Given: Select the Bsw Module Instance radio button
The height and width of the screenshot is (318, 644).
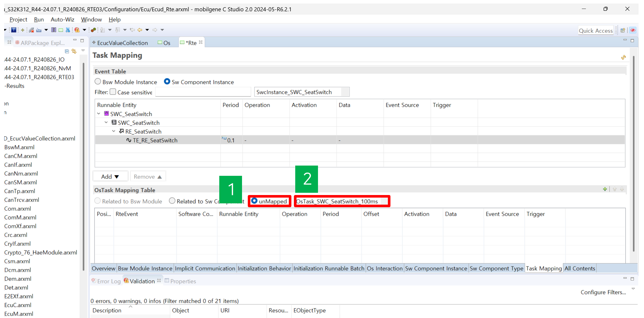Looking at the screenshot, I should point(98,82).
